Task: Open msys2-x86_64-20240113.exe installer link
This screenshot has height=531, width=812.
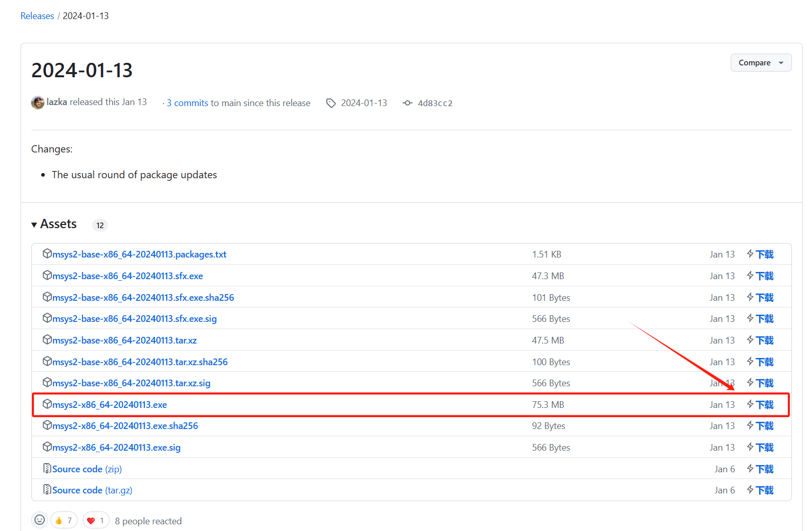Action: (x=110, y=405)
